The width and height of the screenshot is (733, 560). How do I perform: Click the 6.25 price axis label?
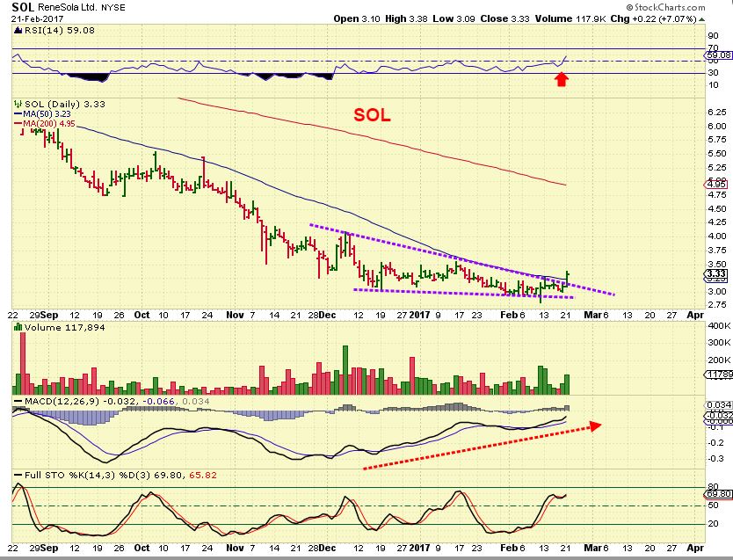(717, 112)
